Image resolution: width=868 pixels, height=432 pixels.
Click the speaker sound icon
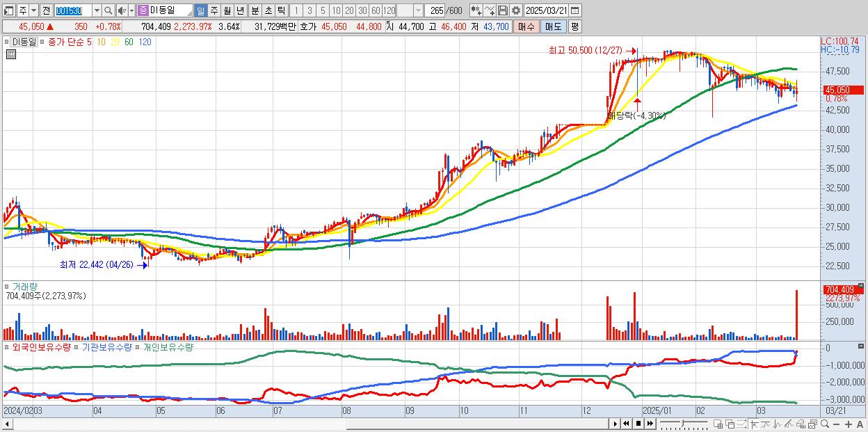click(122, 10)
